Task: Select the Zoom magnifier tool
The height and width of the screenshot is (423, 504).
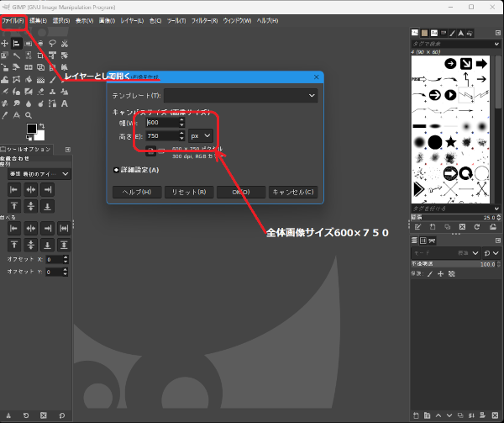Action: point(29,115)
